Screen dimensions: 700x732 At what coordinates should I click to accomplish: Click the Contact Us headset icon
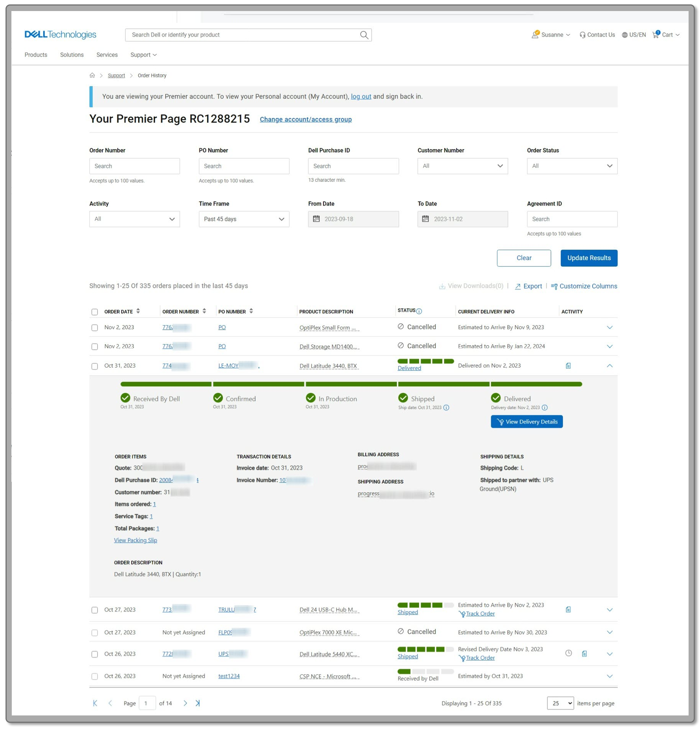coord(582,35)
